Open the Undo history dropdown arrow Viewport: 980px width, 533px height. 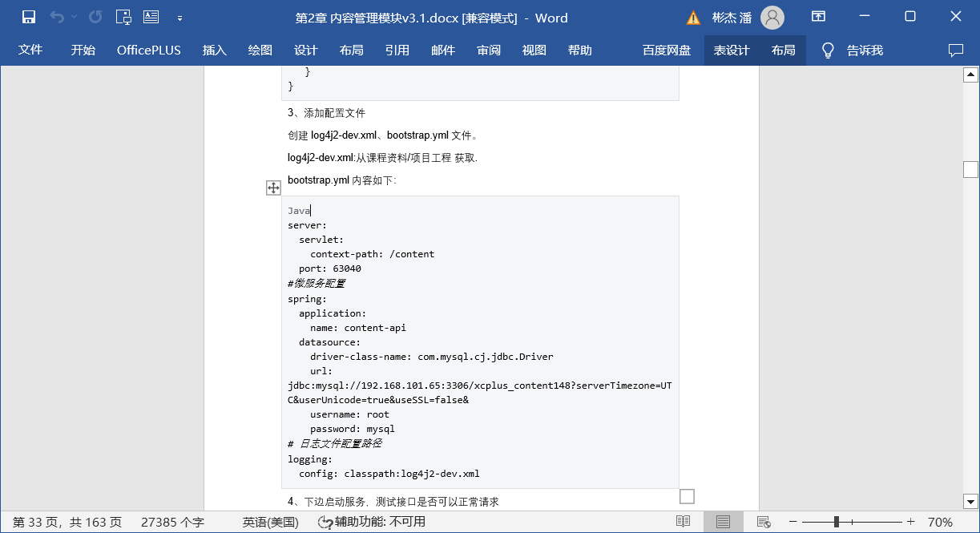(75, 17)
